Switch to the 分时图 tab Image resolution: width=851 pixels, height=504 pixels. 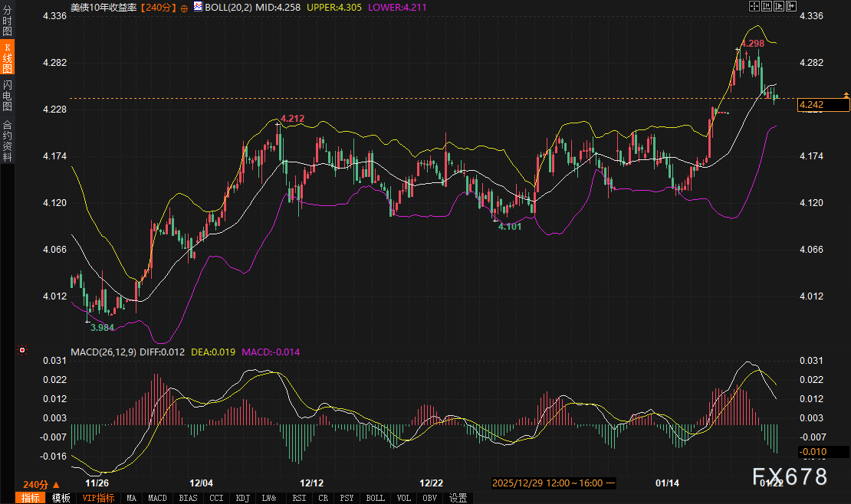coord(6,20)
